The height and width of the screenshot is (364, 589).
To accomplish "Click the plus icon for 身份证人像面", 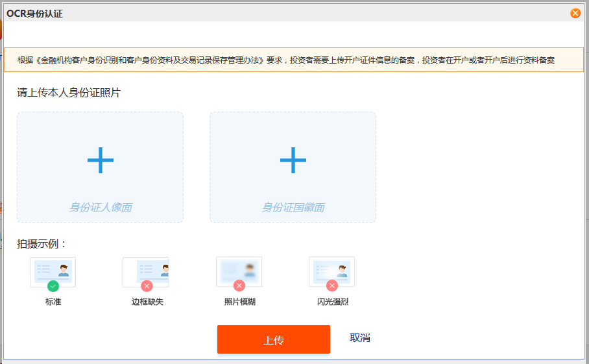I will click(101, 160).
